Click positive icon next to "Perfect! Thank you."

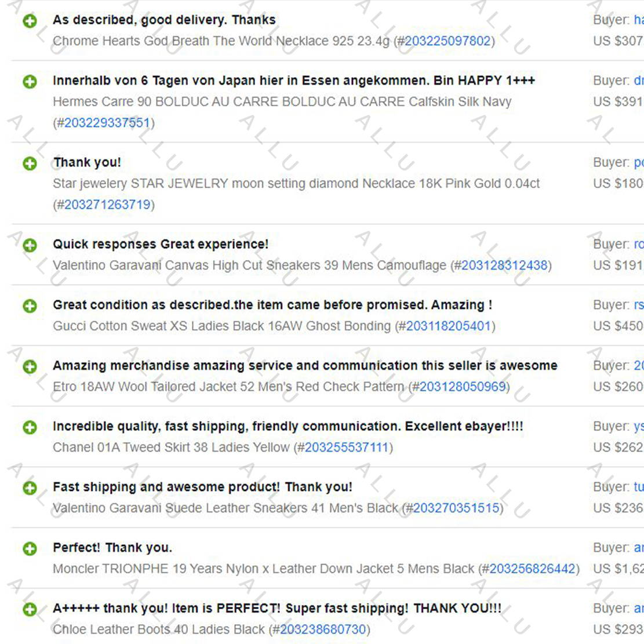pyautogui.click(x=30, y=549)
